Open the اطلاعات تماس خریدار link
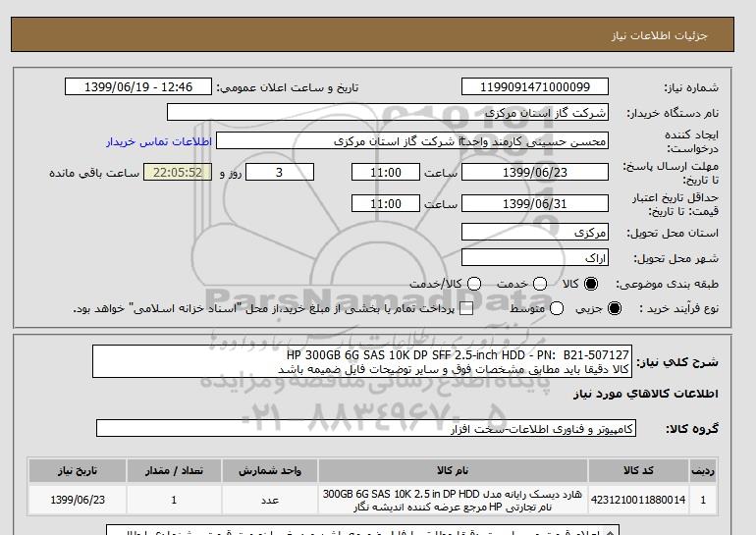Screen dimensions: 756x535 (159, 141)
